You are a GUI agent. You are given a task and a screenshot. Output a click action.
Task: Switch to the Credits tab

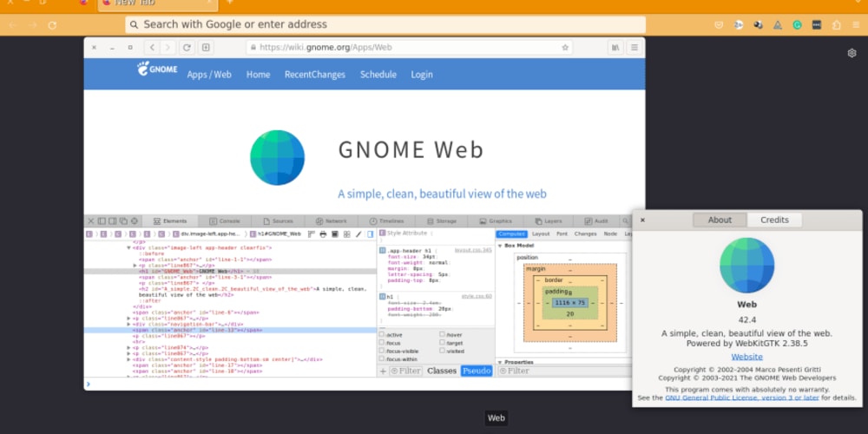[774, 220]
